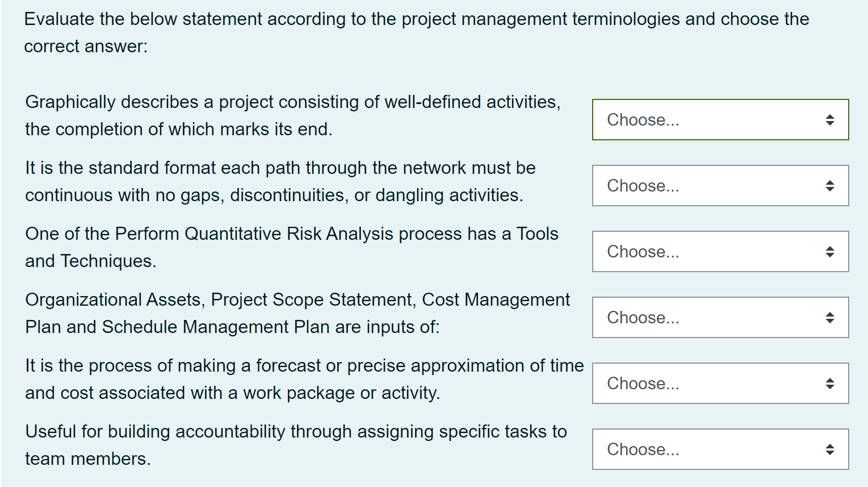Click up-down arrow icon beside 'Graphically describes' row
The height and width of the screenshot is (487, 868).
pos(829,120)
